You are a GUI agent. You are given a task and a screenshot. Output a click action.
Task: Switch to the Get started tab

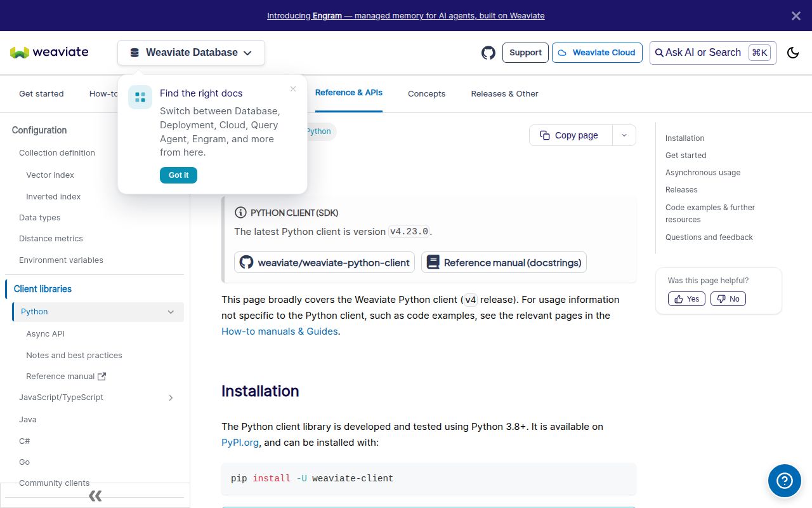tap(41, 93)
